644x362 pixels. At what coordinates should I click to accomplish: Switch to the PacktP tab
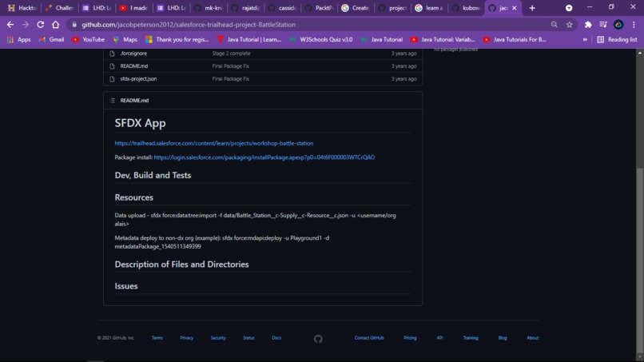[x=319, y=8]
